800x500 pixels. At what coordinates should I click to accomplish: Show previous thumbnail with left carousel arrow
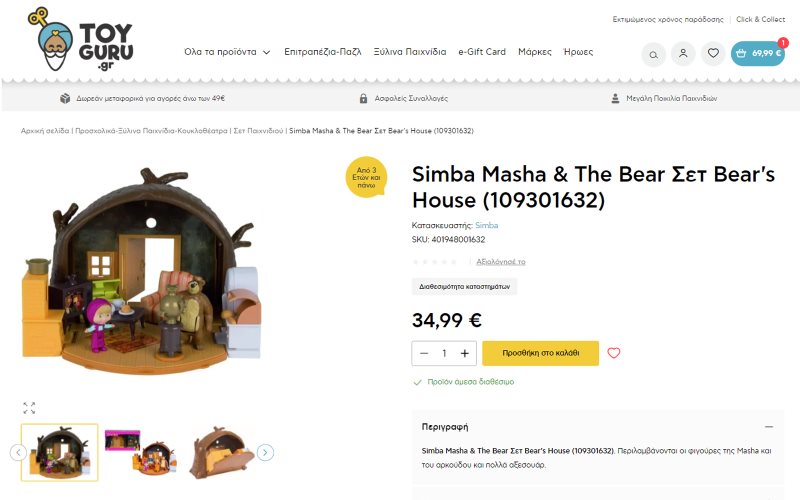(18, 453)
